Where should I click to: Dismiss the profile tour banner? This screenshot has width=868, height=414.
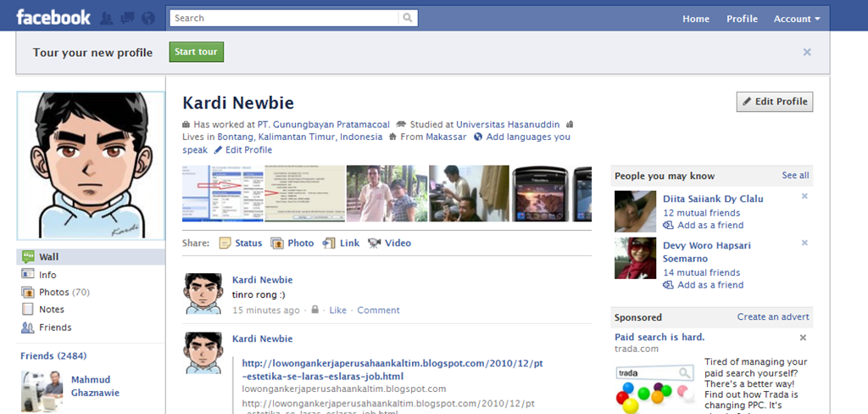pos(807,52)
